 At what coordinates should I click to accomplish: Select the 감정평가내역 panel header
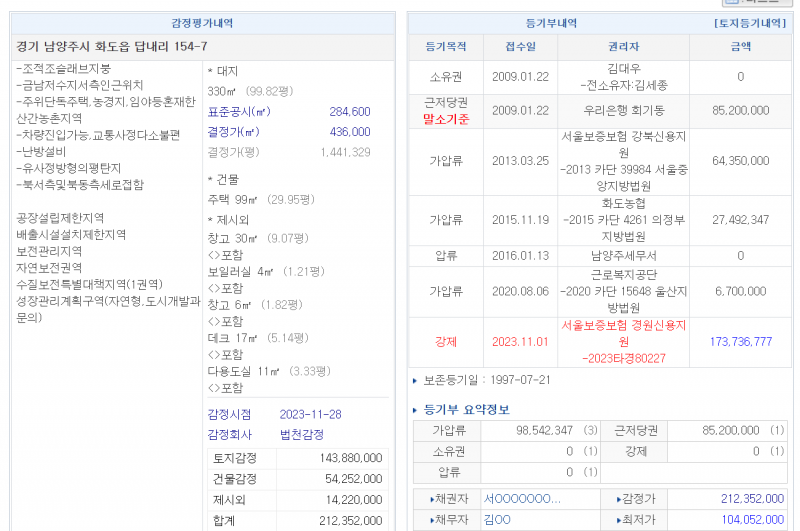(x=203, y=22)
